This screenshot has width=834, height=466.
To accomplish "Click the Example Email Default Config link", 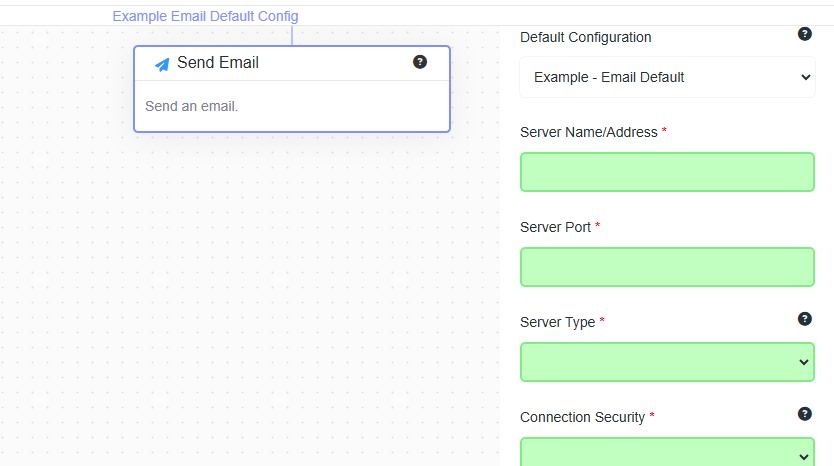I will pos(205,16).
